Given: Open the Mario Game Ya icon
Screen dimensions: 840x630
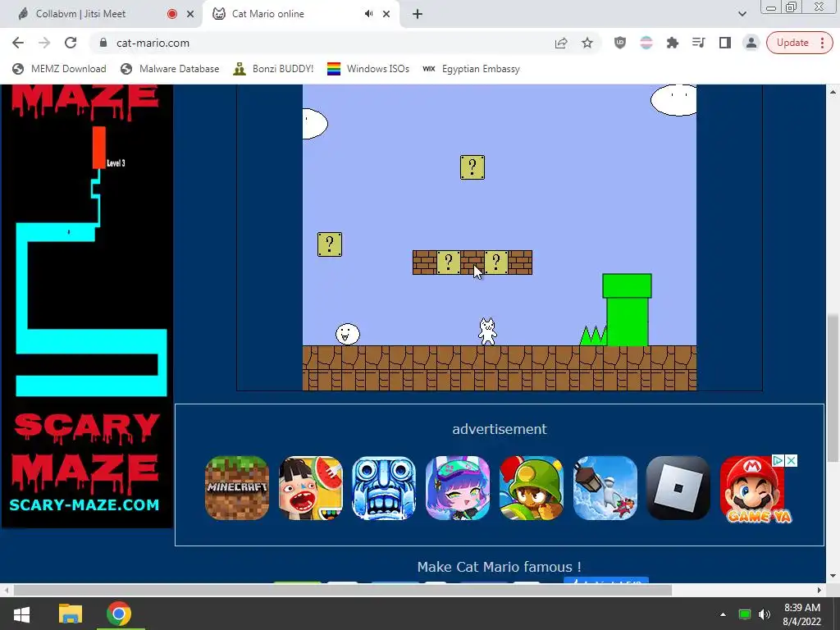Looking at the screenshot, I should click(752, 487).
